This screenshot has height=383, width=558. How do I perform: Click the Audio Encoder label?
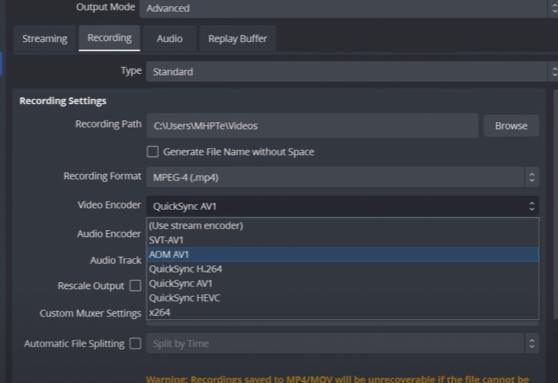109,234
